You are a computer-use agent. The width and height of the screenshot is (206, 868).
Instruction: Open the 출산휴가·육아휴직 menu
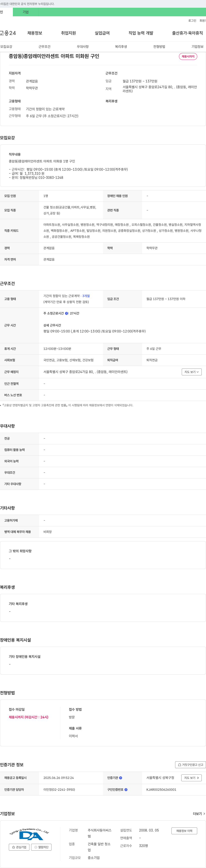click(187, 33)
